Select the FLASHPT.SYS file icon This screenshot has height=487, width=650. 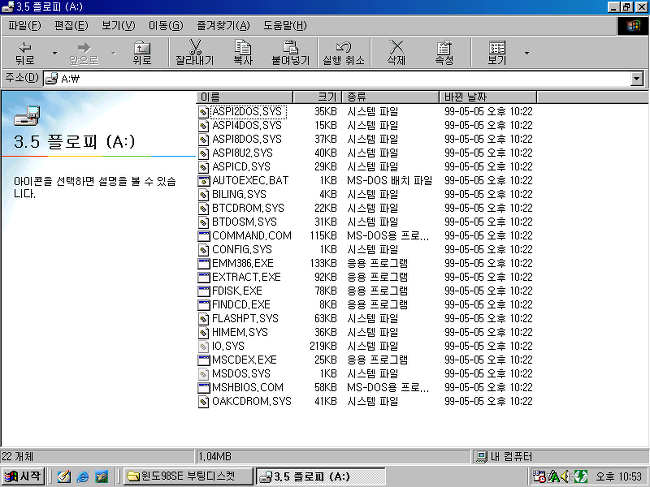(x=203, y=319)
